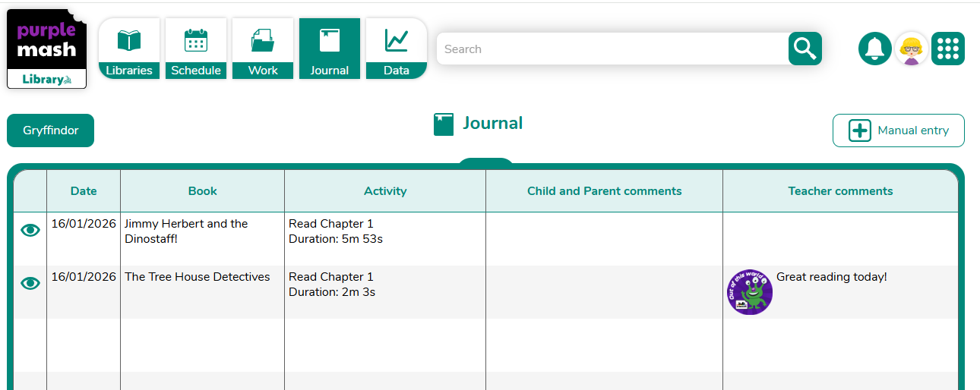Click the Date column header
The width and height of the screenshot is (980, 390).
pos(84,191)
